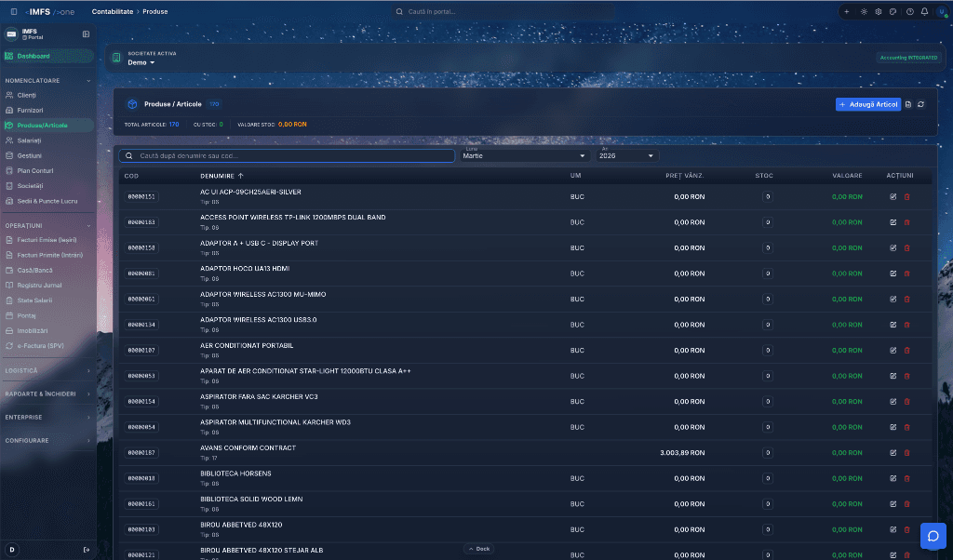Edit ADAPTOR HOCO UA13 HDMI article
Viewport: 953px width, 560px height.
click(x=893, y=273)
